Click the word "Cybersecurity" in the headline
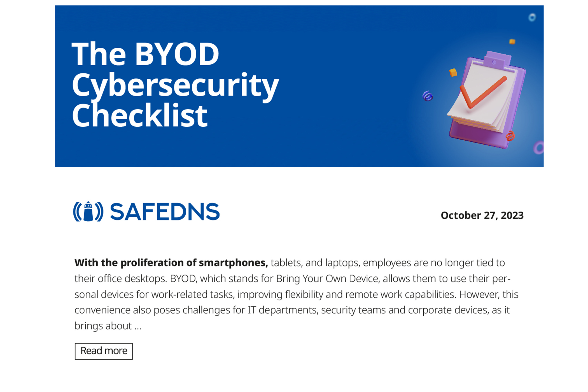This screenshot has height=392, width=588. click(175, 85)
